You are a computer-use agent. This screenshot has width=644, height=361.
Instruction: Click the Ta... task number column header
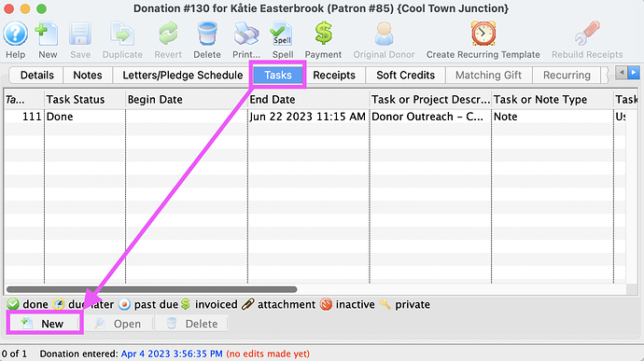24,100
